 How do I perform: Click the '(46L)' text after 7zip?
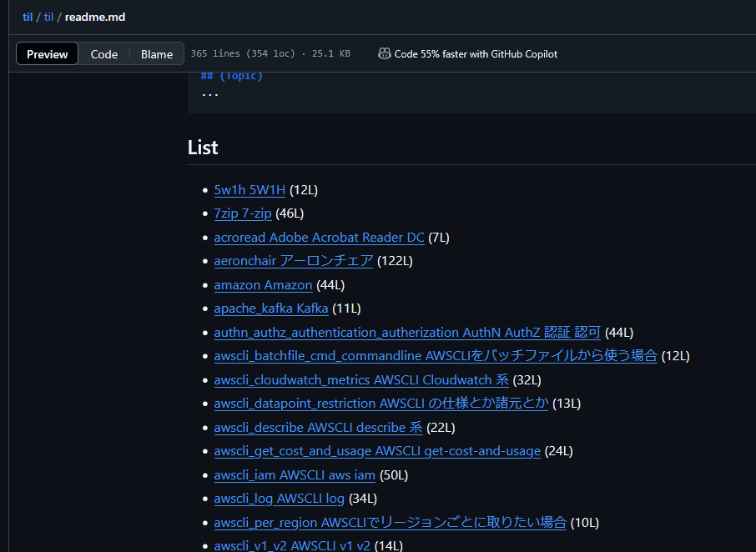pos(290,213)
